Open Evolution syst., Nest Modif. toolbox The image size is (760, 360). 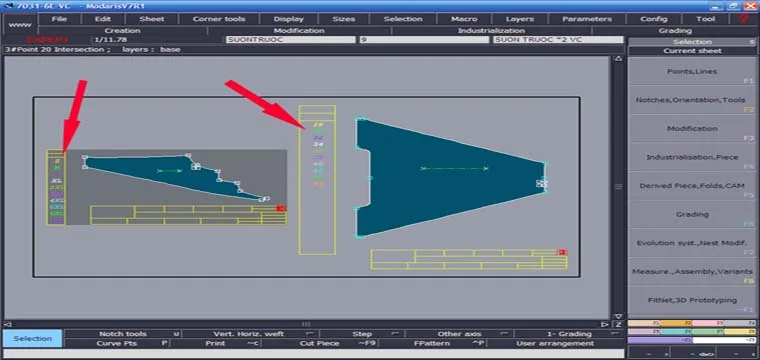pos(692,243)
